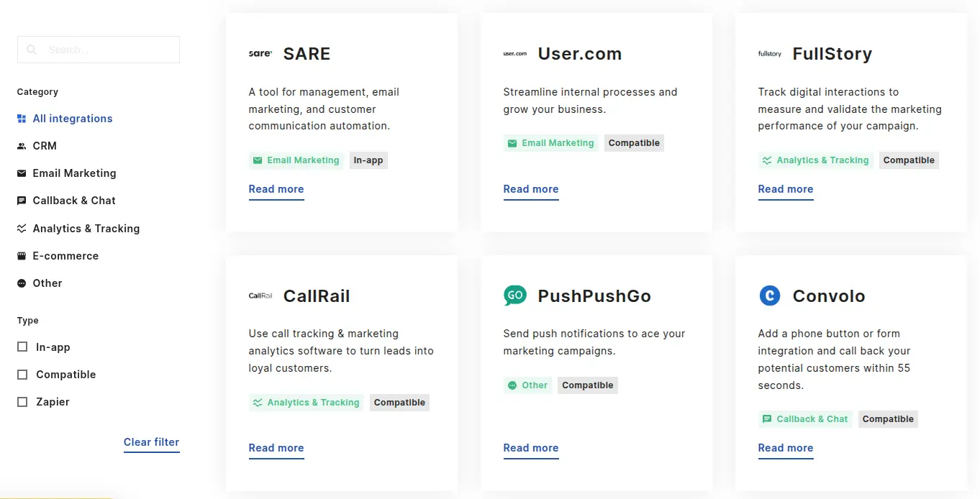980x499 pixels.
Task: Click the magnifier icon in the search box
Action: [32, 49]
